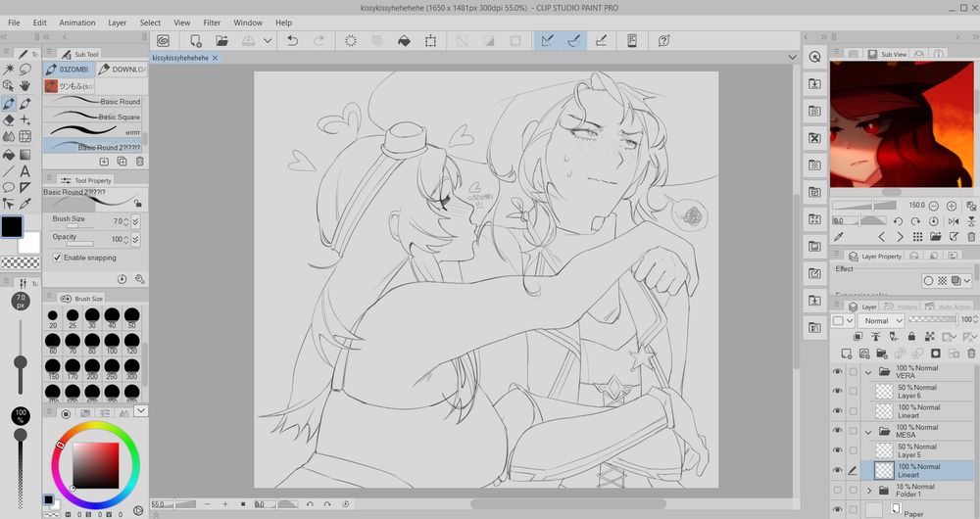Click New Layer Folder icon
This screenshot has width=980, height=519.
coord(882,354)
